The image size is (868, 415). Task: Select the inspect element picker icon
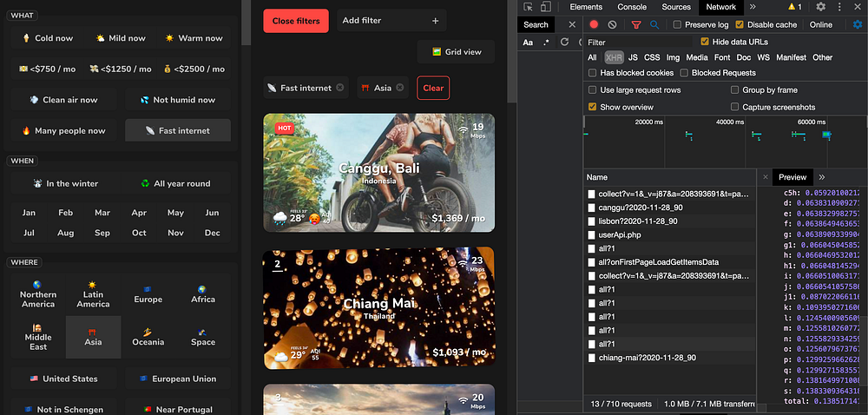coord(528,7)
